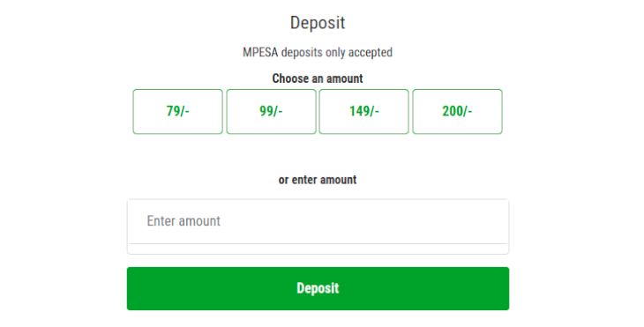
Task: Choose the third preset amount 149/-
Action: coord(363,112)
